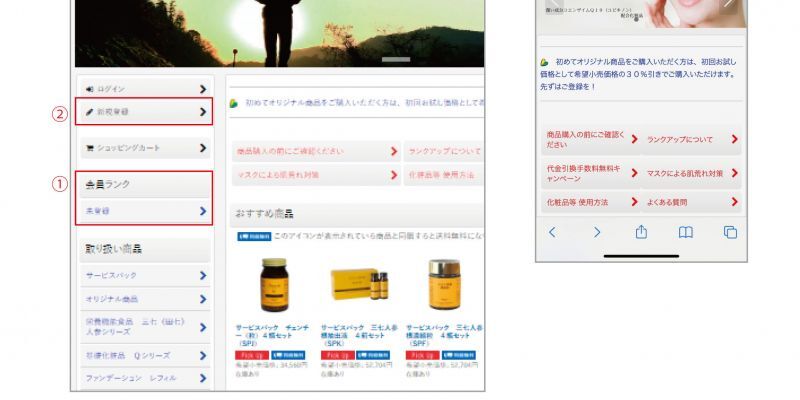Open the サービスパック category chevron

(203, 276)
